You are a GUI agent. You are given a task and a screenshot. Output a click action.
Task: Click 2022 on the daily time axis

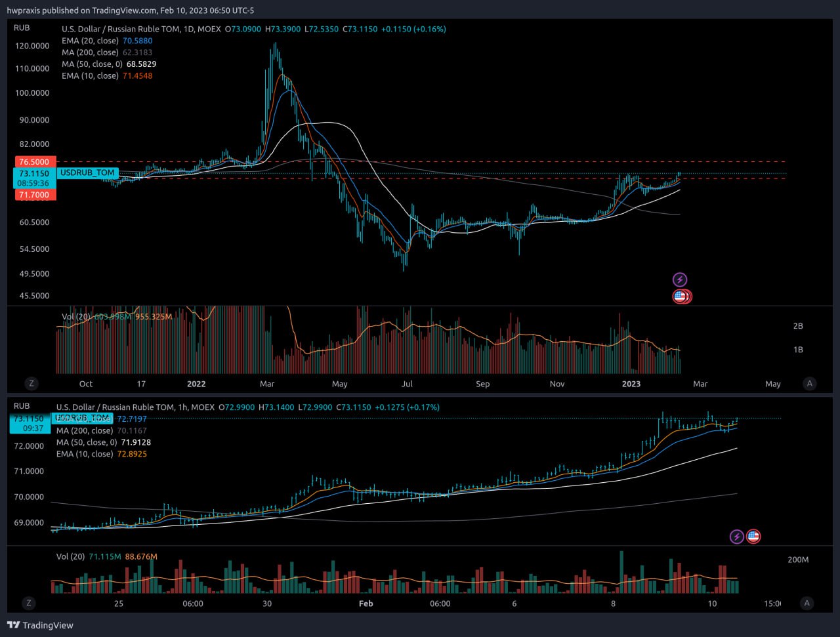pos(196,384)
